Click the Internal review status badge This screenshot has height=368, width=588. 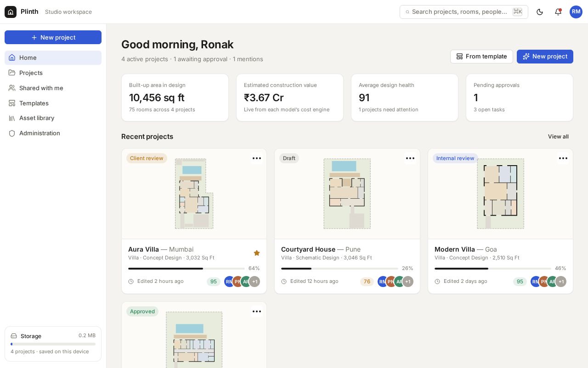tap(455, 158)
